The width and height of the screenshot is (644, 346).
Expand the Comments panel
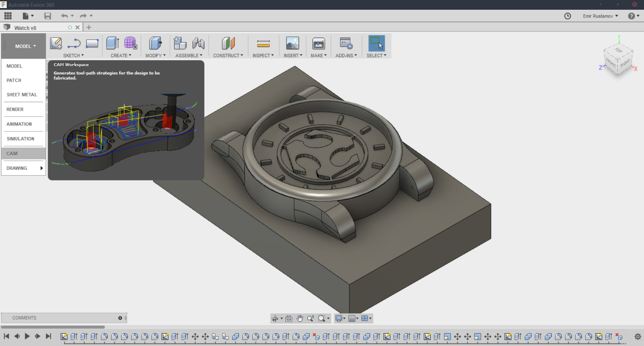120,318
